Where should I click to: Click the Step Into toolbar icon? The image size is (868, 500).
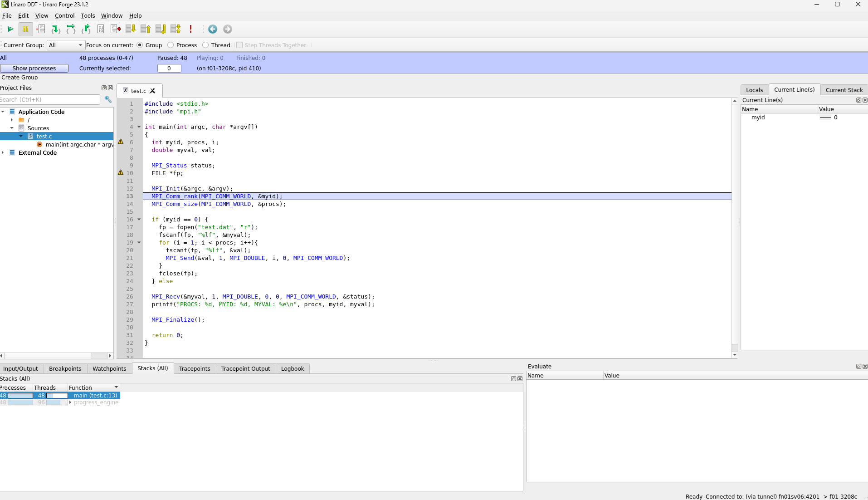click(56, 29)
